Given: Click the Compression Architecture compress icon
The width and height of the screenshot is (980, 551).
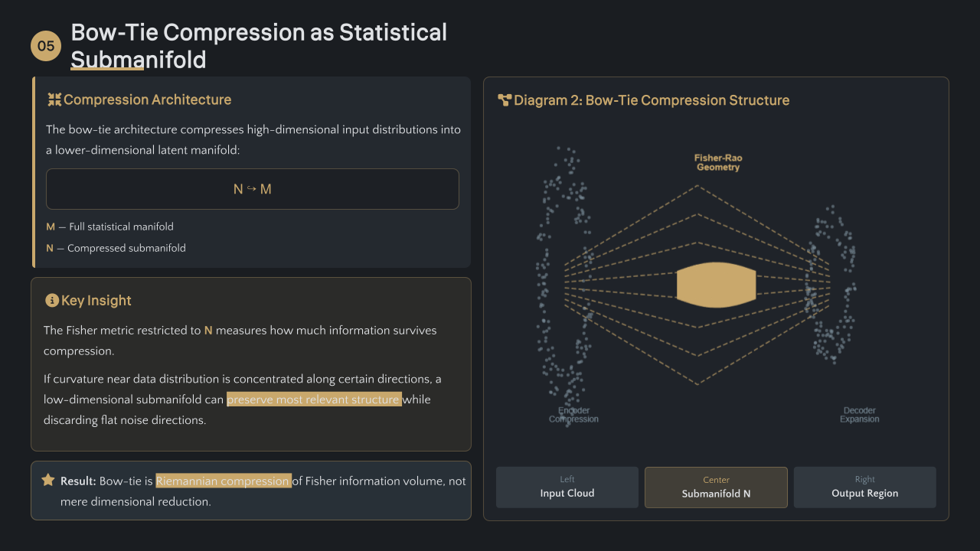Looking at the screenshot, I should pyautogui.click(x=54, y=99).
